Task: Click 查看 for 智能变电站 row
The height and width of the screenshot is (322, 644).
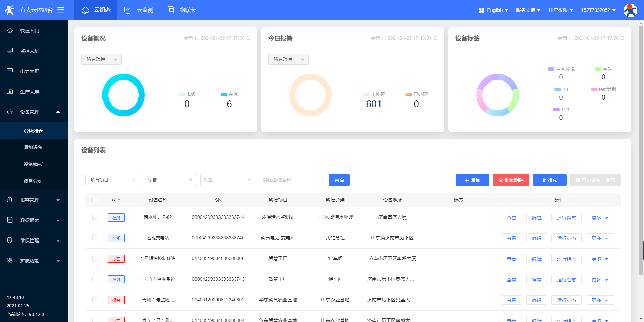Action: tap(511, 238)
